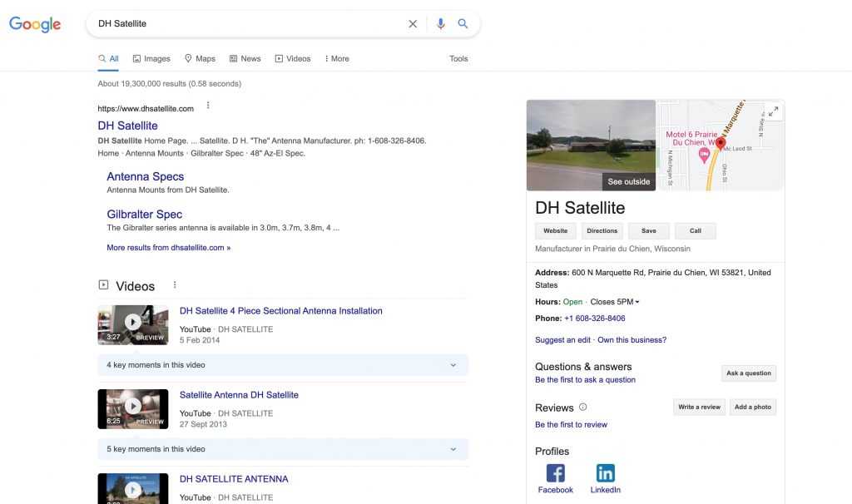Open the Maps tab
This screenshot has width=852, height=504.
[x=200, y=59]
